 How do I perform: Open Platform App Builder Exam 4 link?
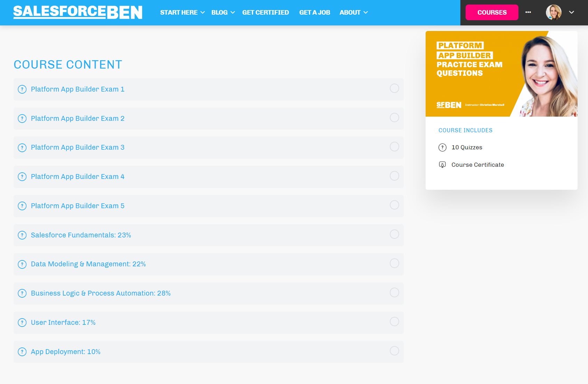click(78, 177)
